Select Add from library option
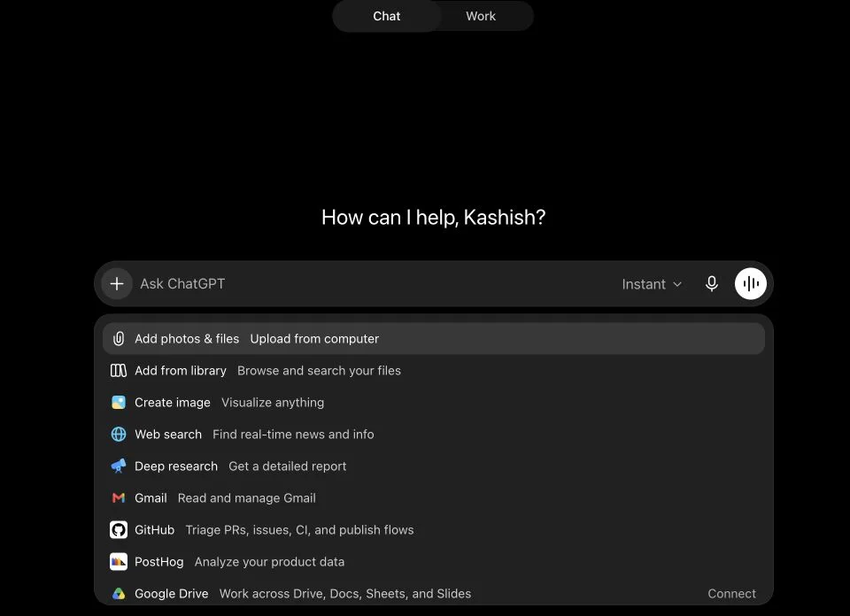The height and width of the screenshot is (616, 850). pyautogui.click(x=434, y=371)
